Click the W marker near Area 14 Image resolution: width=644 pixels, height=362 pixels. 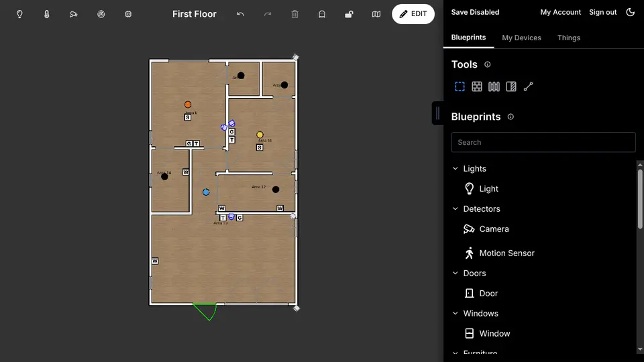(x=186, y=172)
